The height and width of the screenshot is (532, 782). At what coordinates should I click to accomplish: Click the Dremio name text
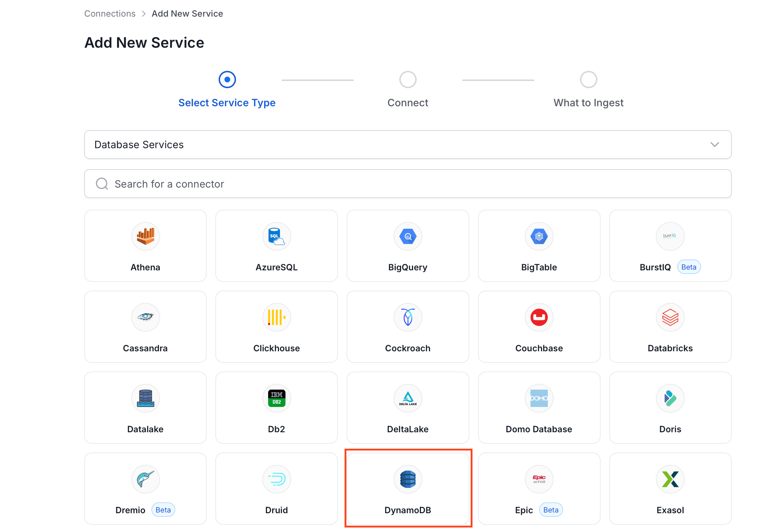[130, 510]
